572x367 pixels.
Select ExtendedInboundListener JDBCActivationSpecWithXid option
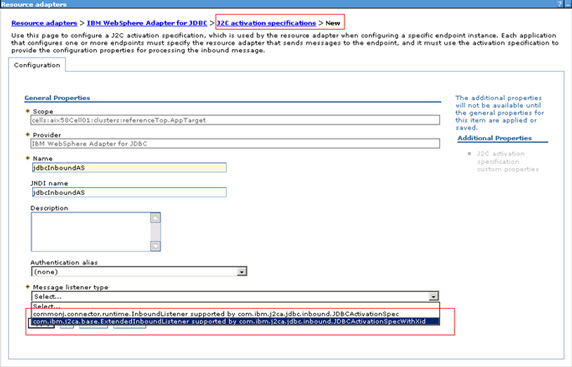pyautogui.click(x=236, y=321)
